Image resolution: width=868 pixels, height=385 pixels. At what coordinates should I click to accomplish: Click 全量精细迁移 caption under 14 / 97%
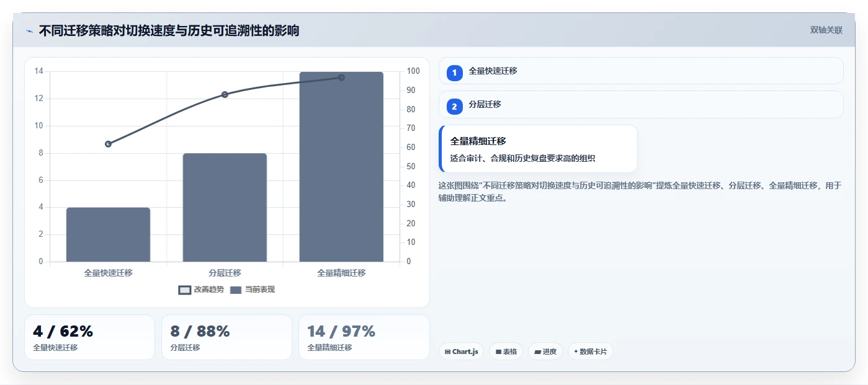point(329,348)
